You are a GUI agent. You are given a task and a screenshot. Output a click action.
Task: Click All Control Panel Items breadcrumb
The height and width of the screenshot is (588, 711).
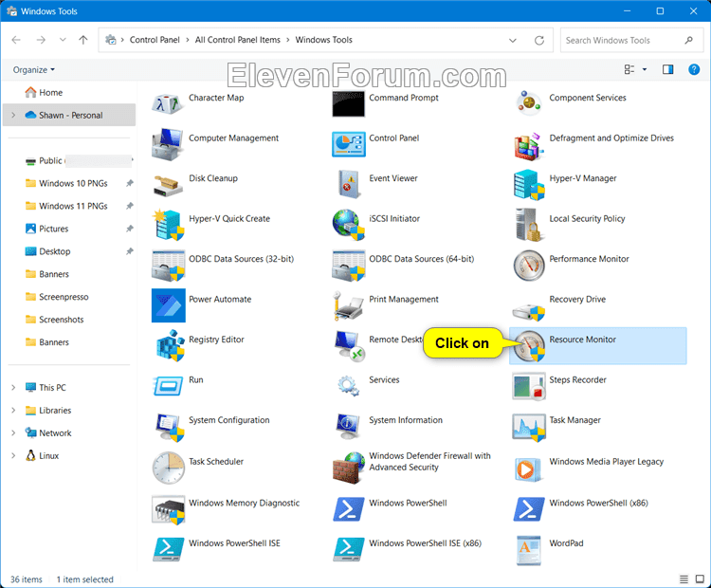pyautogui.click(x=238, y=40)
